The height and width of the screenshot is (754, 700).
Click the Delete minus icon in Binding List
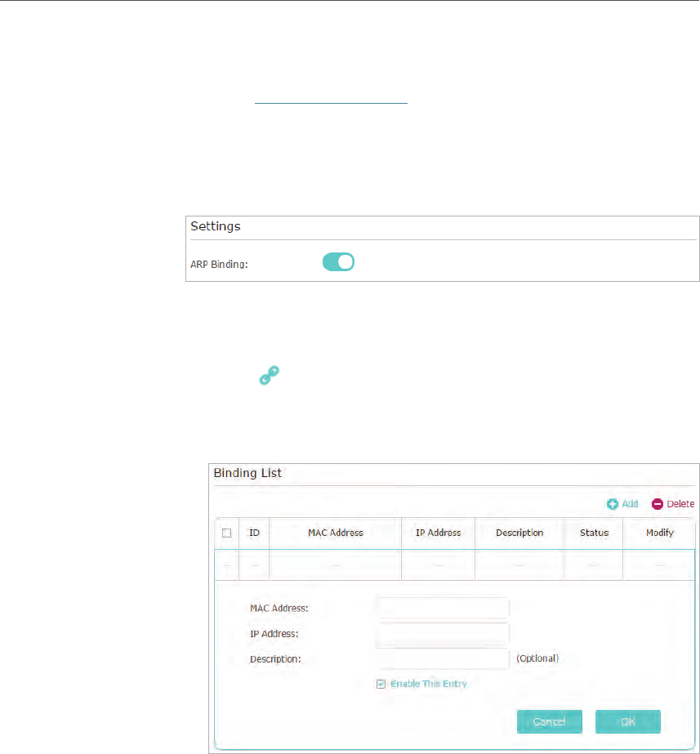658,504
